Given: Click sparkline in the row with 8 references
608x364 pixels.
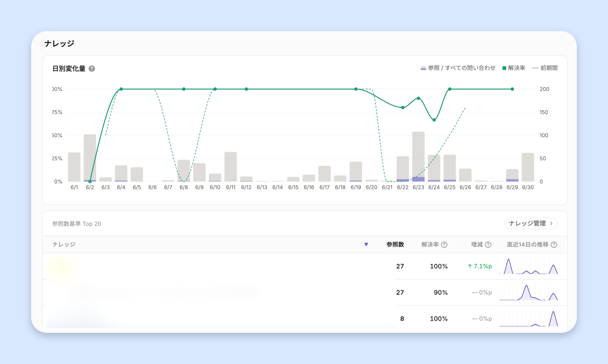Looking at the screenshot, I should click(x=528, y=319).
